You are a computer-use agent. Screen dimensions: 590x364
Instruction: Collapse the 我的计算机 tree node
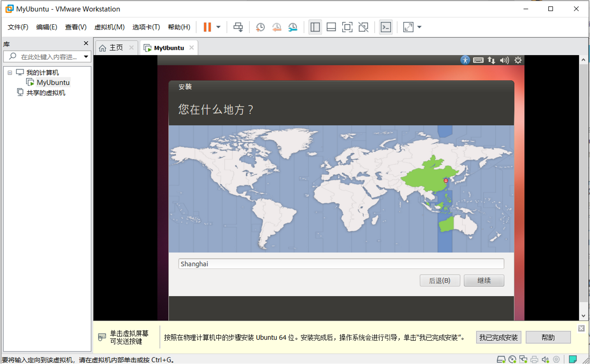pyautogui.click(x=10, y=72)
